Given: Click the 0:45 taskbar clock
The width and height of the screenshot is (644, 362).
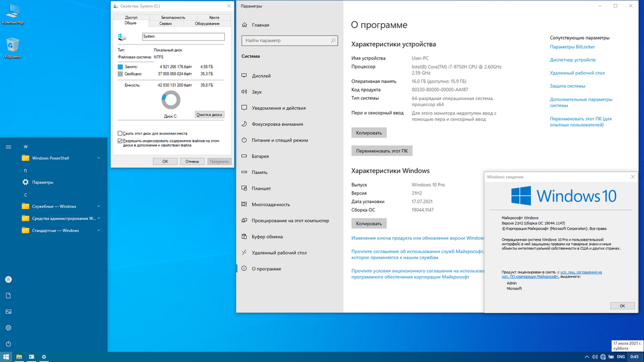Looking at the screenshot, I should [x=634, y=357].
